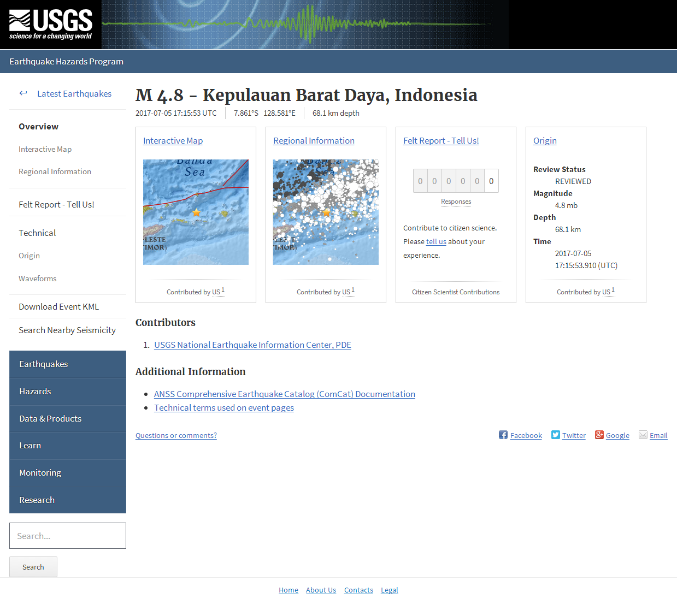The height and width of the screenshot is (616, 677).
Task: Open the Regional Information map thumbnail
Action: click(x=325, y=212)
